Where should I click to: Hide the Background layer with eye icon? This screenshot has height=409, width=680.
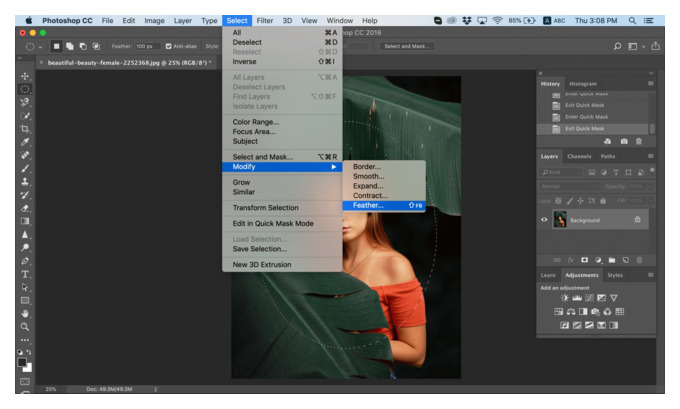(544, 220)
